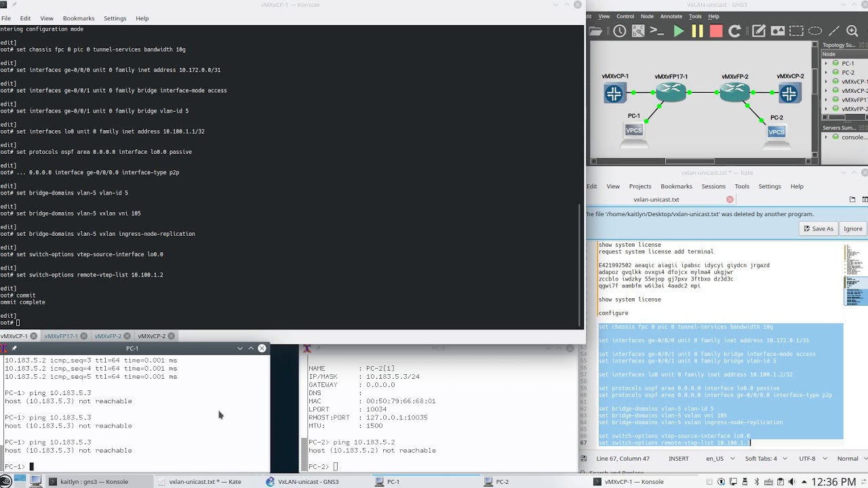Close vxlan-unicast.txt tab in Kate
The height and width of the screenshot is (488, 868).
pos(730,199)
